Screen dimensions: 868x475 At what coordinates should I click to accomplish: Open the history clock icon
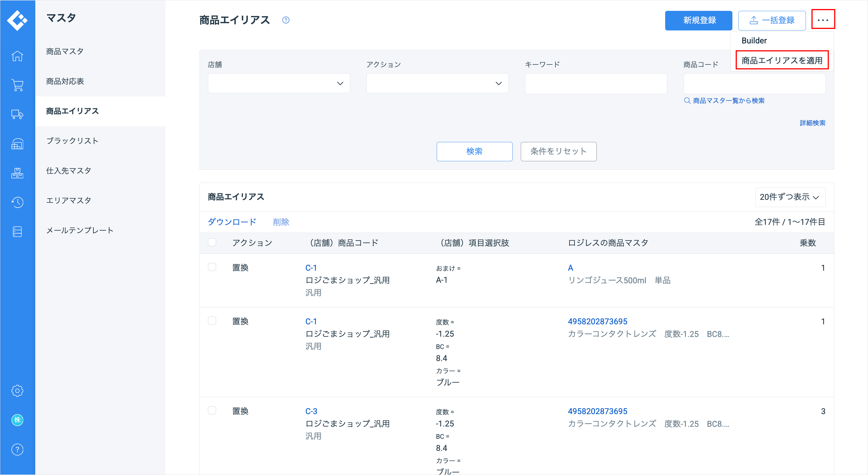click(x=17, y=202)
